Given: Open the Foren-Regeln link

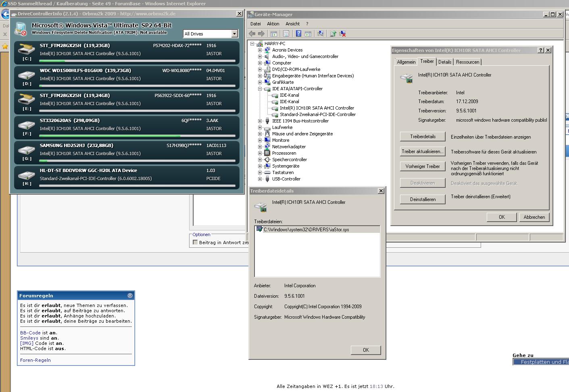Looking at the screenshot, I should [35, 360].
